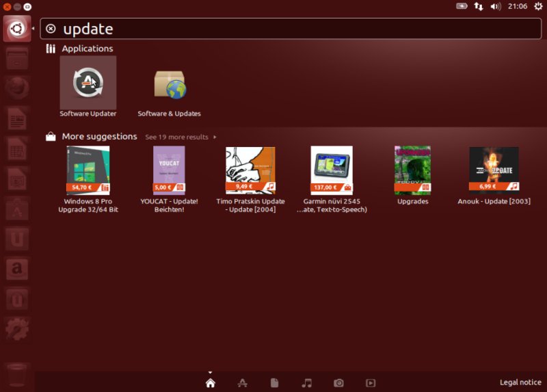Open the sound volume indicator
The height and width of the screenshot is (392, 547).
click(495, 6)
